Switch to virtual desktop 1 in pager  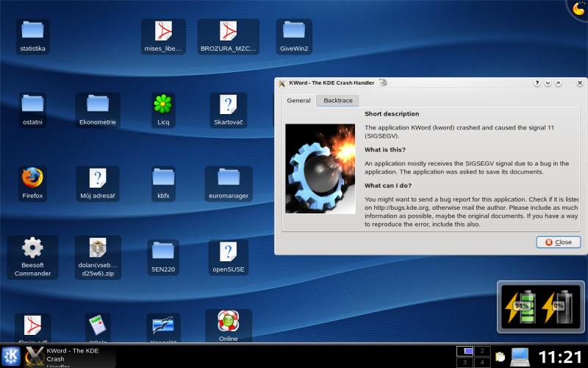[465, 351]
